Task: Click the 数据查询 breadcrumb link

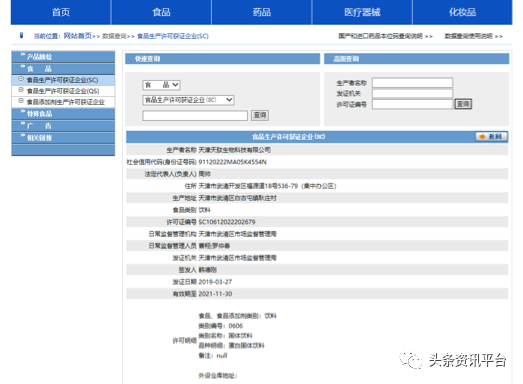Action: pos(114,36)
